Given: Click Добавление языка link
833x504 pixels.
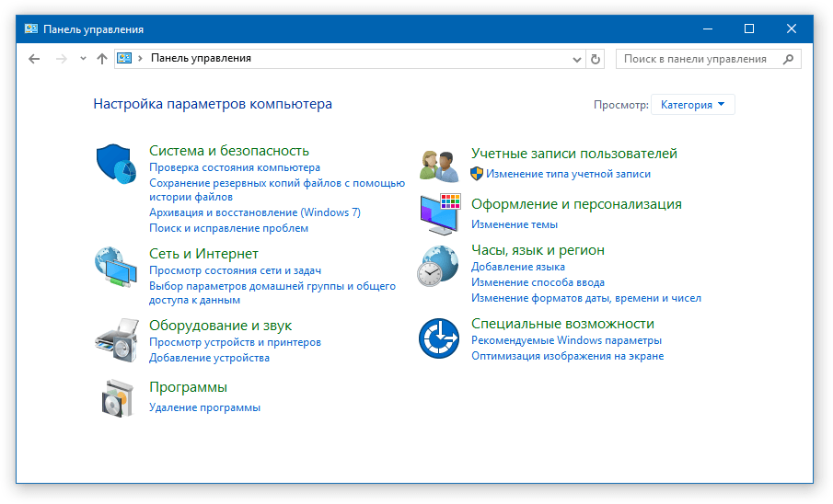Looking at the screenshot, I should click(x=518, y=267).
